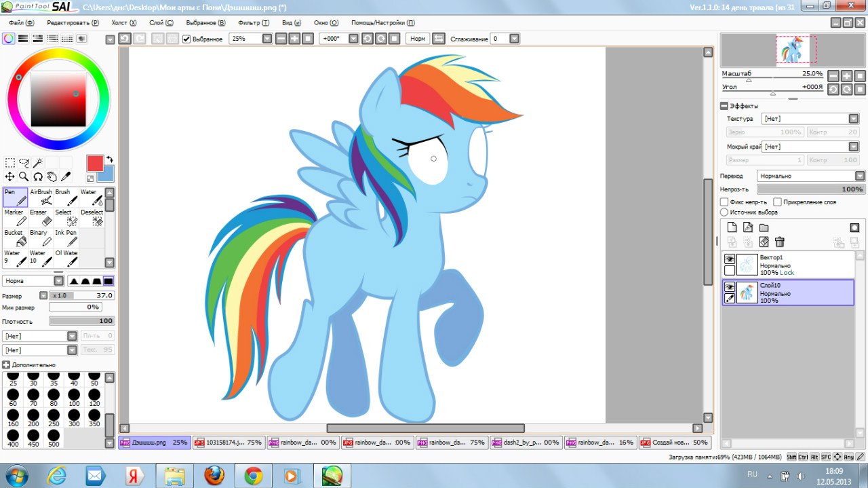This screenshot has width=868, height=488.
Task: Select the AirBrush tool
Action: (x=41, y=198)
